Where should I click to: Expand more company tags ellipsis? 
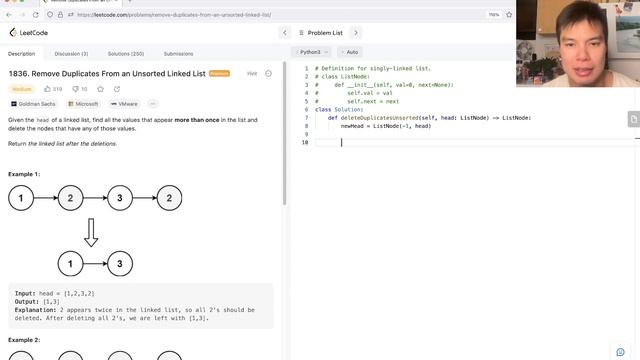point(153,104)
